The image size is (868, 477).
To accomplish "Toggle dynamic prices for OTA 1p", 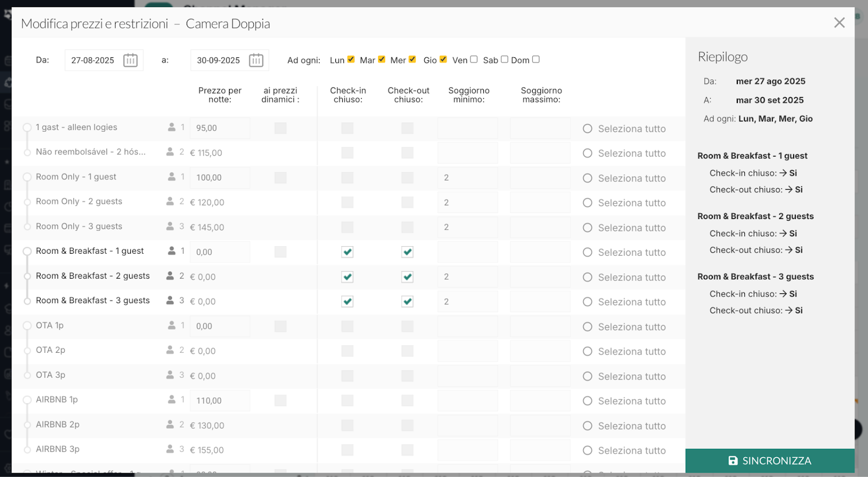I will point(280,326).
